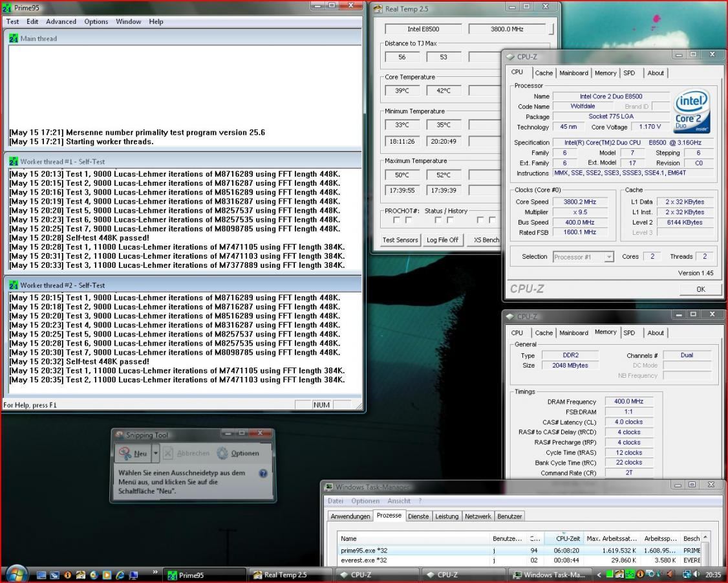Toggle checkbox directly under the word Status
The width and height of the screenshot is (728, 583).
[438, 220]
